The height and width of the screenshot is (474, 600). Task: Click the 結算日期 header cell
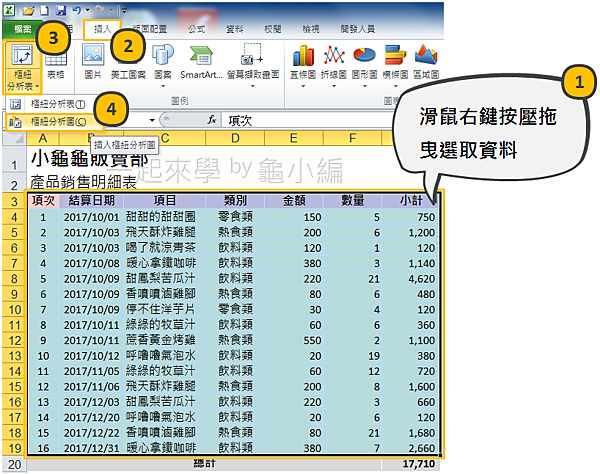[x=91, y=200]
